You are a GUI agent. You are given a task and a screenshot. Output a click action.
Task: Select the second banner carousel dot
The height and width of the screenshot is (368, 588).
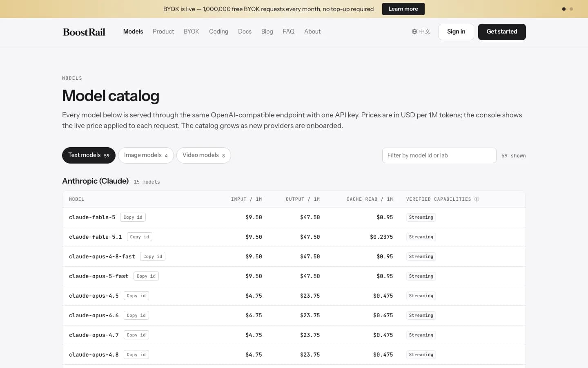coord(571,9)
